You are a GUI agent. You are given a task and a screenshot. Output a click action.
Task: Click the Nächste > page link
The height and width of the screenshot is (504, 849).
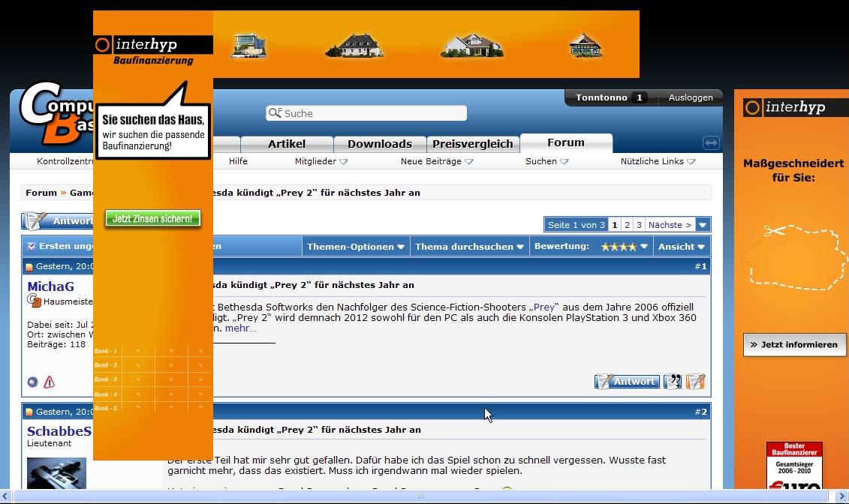[x=670, y=225]
